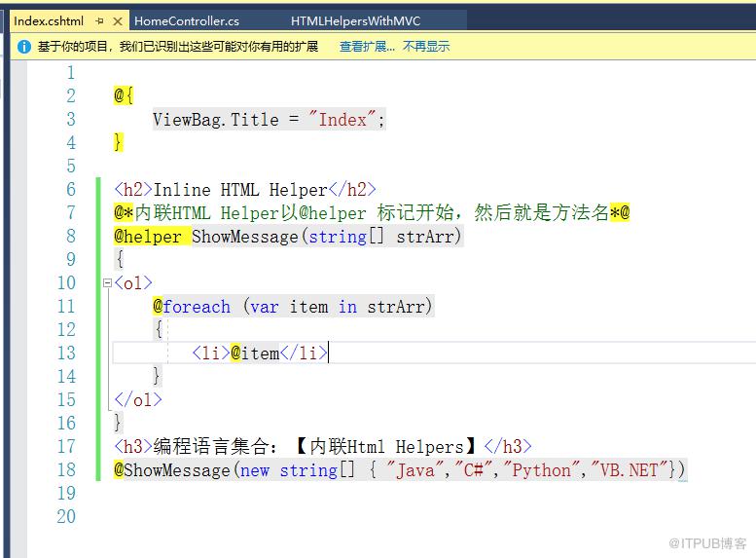Open the HTMLHelpersWithMVC tab

[355, 21]
